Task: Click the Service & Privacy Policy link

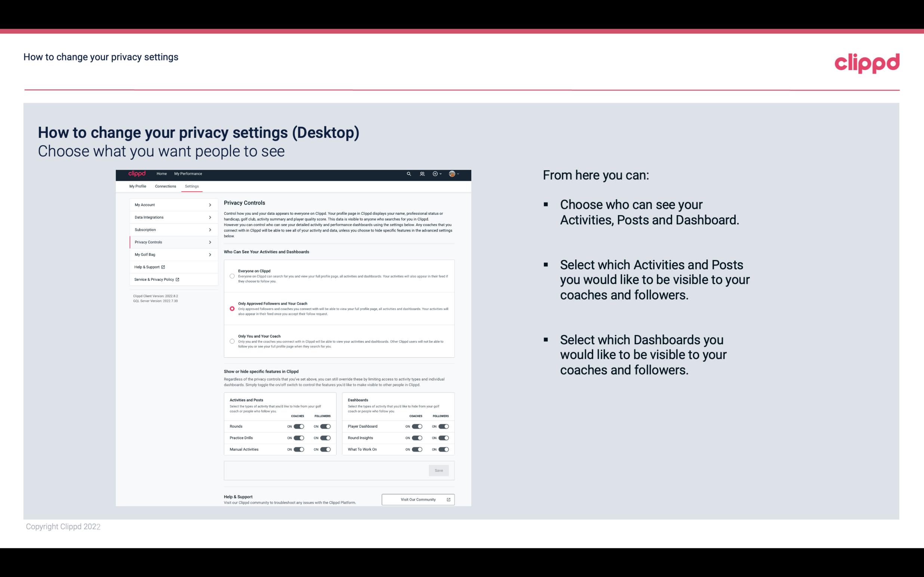Action: (156, 279)
